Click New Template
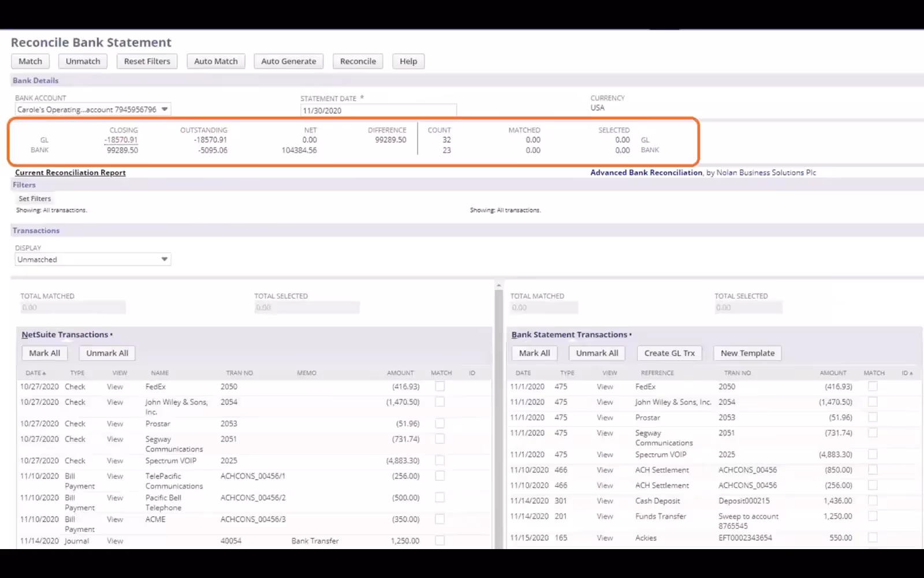 pos(747,353)
